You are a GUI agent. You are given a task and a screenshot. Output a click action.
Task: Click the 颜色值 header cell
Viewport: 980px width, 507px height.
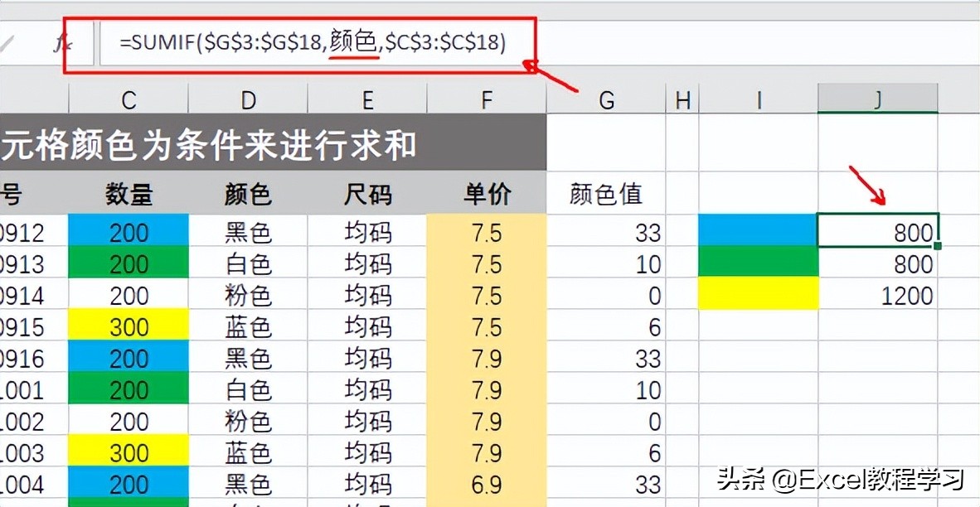(x=606, y=195)
